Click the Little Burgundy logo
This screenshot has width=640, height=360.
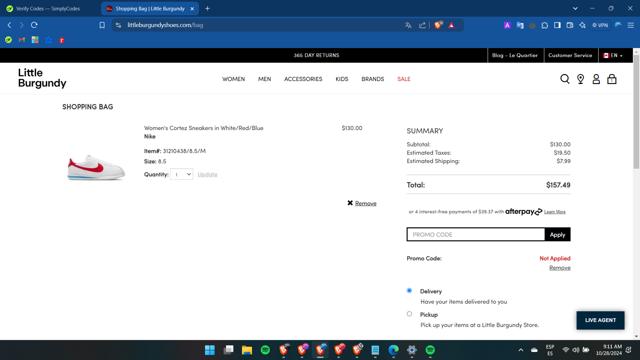(x=42, y=78)
